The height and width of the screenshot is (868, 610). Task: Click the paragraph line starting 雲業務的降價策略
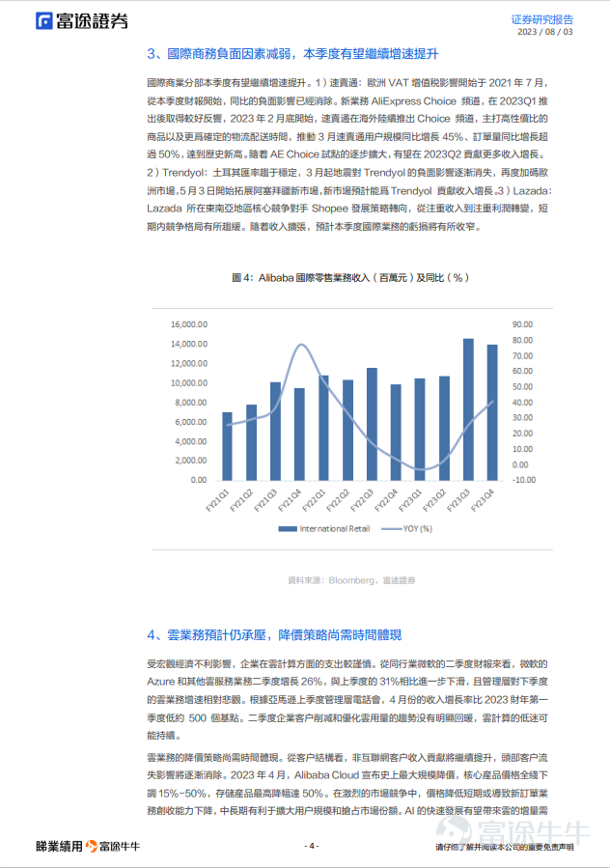347,757
